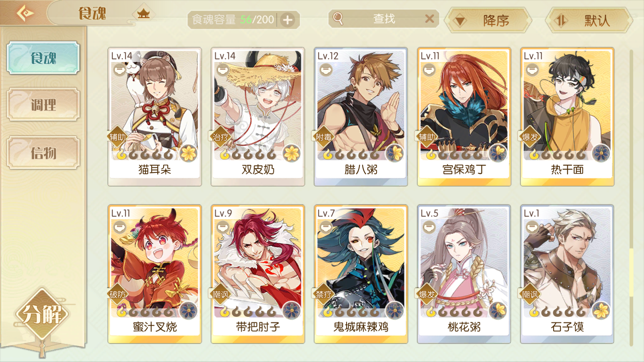Click the magnifier search icon
This screenshot has height=362, width=644.
338,18
